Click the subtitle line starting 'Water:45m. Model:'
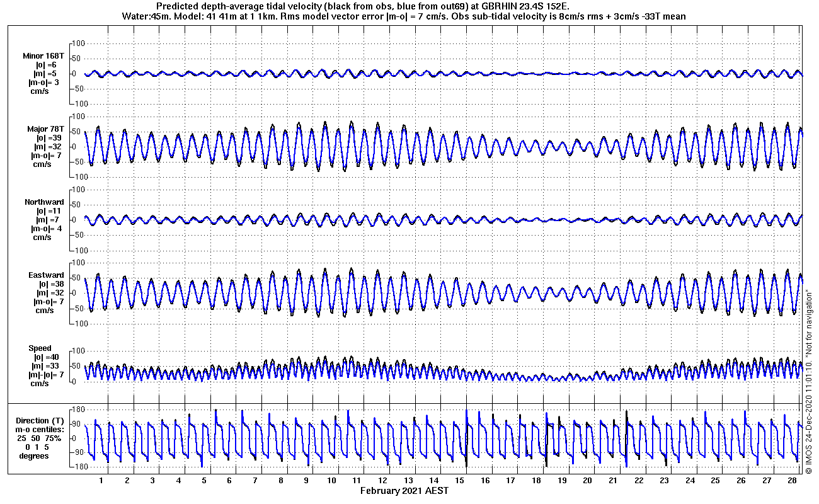 404,16
